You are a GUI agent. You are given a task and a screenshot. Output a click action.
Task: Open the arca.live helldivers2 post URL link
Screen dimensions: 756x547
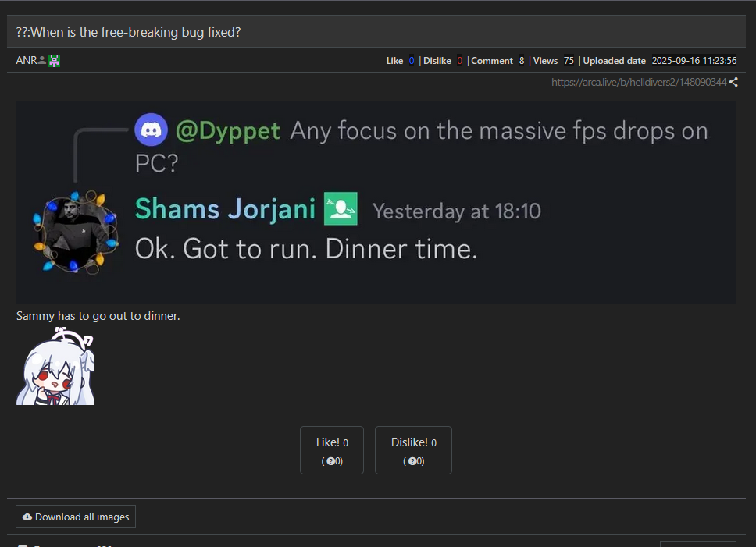pos(639,83)
